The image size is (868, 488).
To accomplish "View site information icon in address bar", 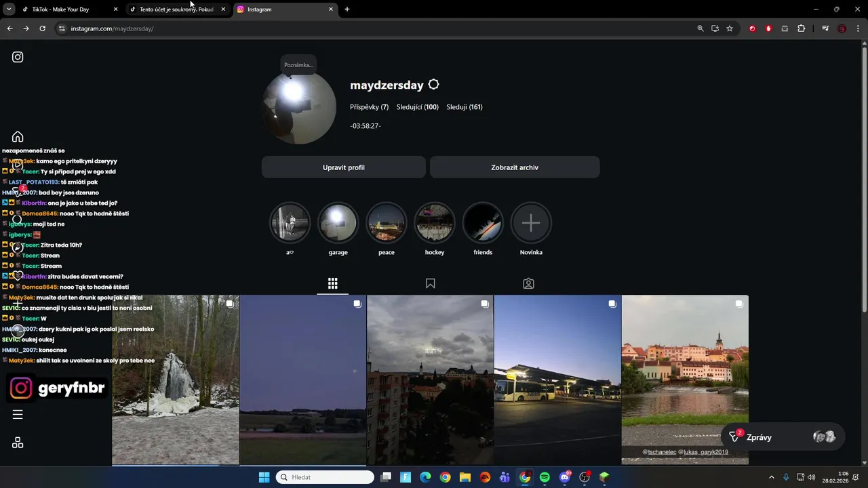I will (x=61, y=28).
